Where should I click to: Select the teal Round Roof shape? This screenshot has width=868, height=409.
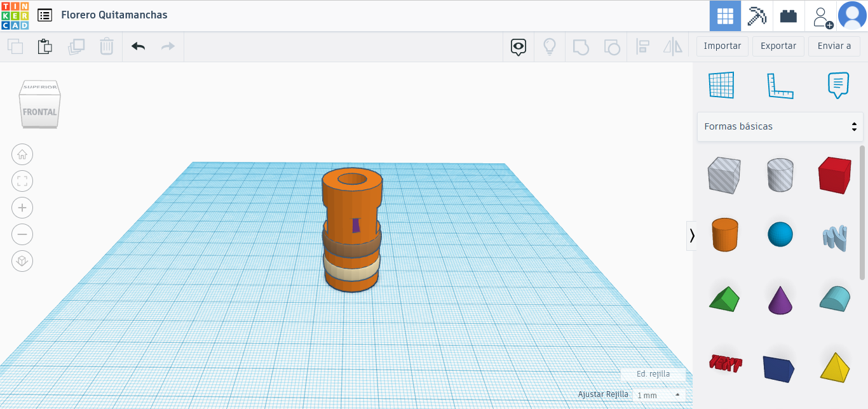pyautogui.click(x=834, y=298)
